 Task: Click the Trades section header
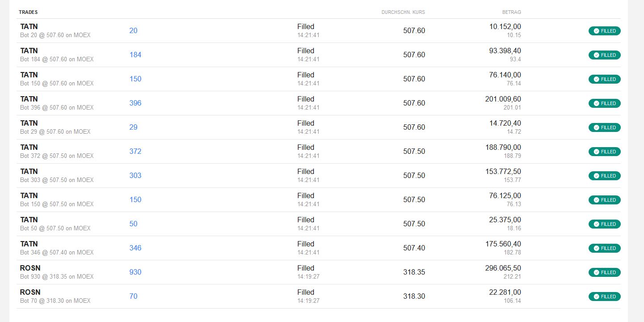28,12
